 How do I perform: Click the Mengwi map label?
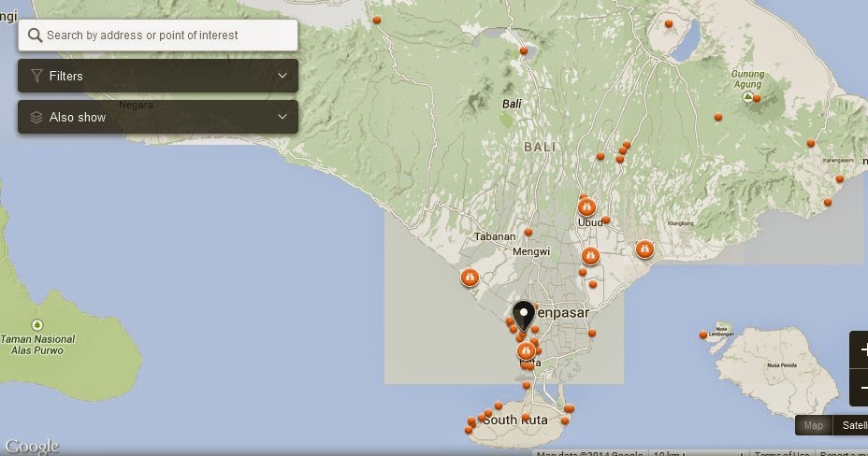pos(531,251)
